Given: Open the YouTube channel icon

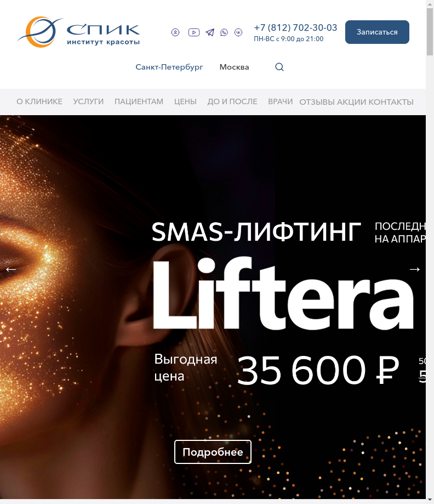Looking at the screenshot, I should click(x=193, y=32).
